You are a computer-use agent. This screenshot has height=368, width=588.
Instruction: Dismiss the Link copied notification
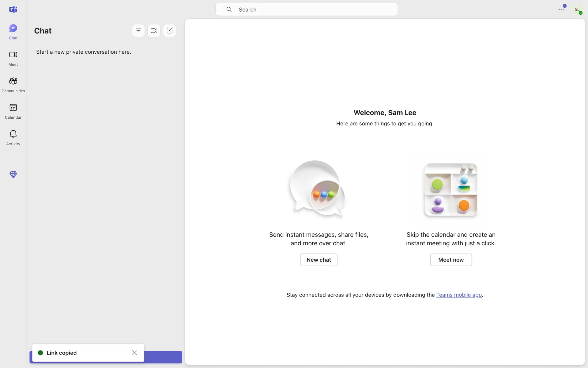click(134, 353)
